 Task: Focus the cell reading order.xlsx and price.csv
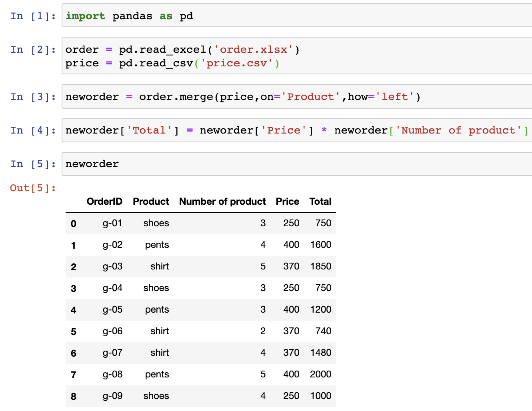297,56
